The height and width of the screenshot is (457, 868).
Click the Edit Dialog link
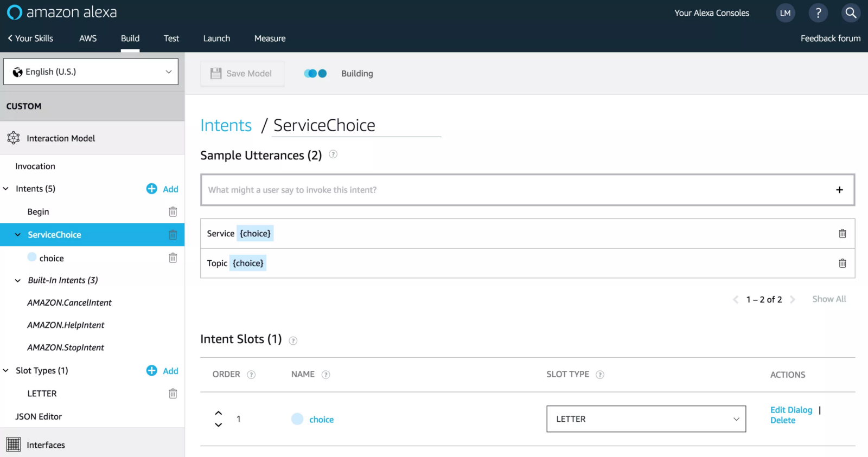pos(791,410)
